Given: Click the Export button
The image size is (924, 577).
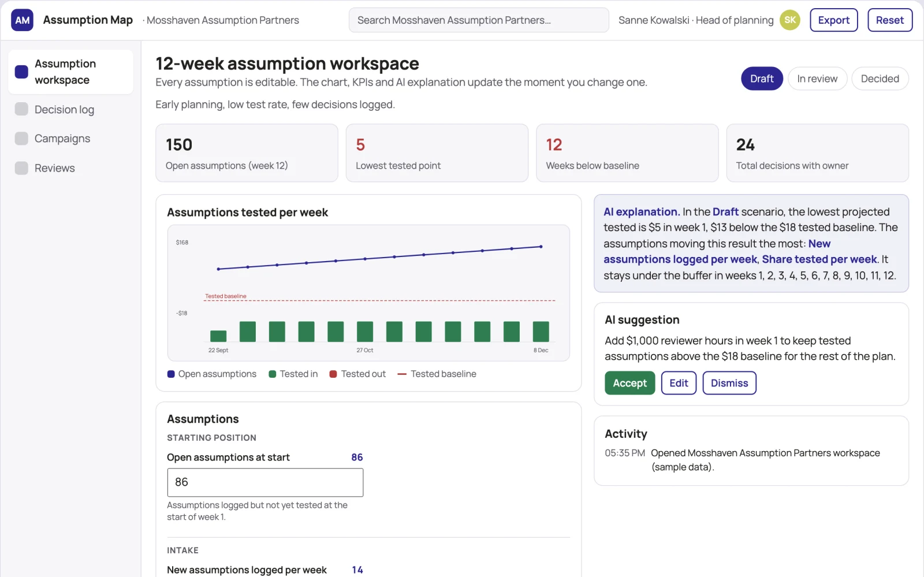Looking at the screenshot, I should point(833,20).
